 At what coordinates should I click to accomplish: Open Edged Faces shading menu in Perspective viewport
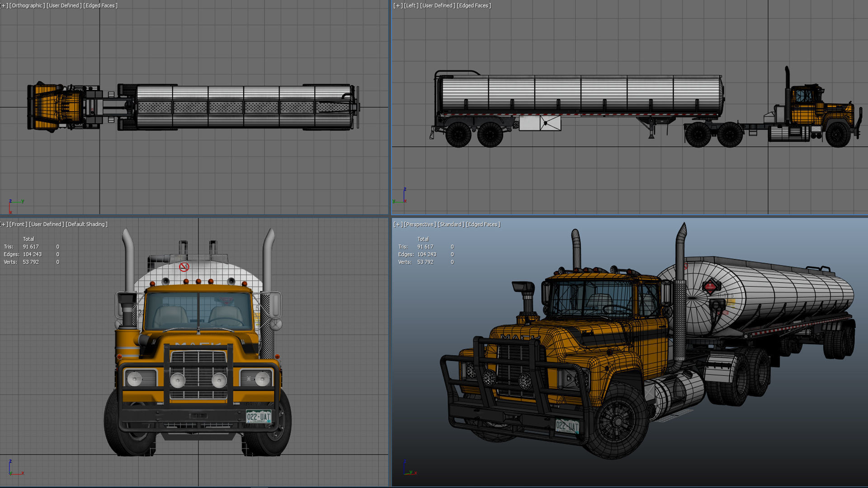point(483,224)
